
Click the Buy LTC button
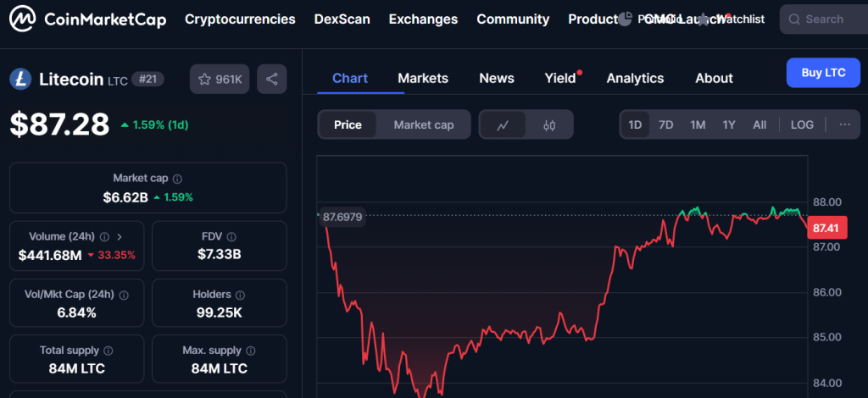[x=823, y=73]
